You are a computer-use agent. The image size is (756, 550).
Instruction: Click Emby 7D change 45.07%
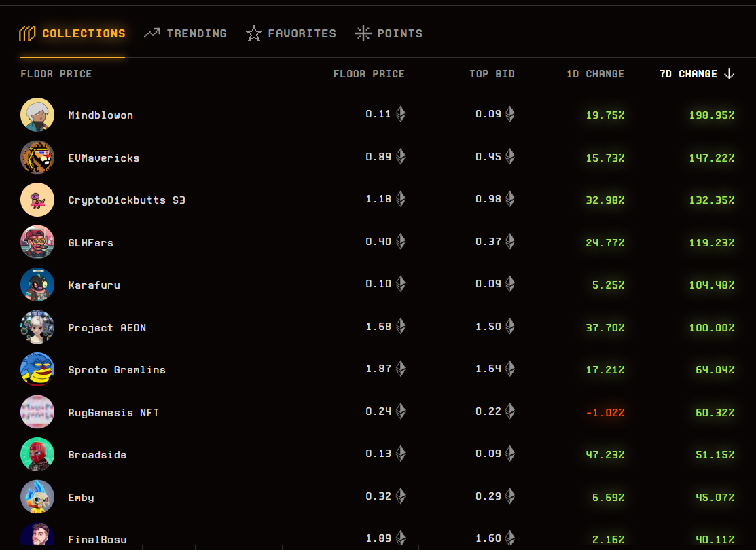click(x=715, y=498)
